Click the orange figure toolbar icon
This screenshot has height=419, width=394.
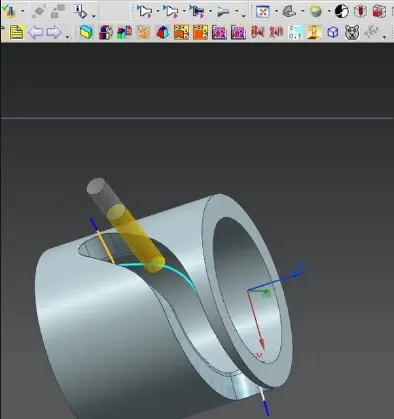(143, 33)
